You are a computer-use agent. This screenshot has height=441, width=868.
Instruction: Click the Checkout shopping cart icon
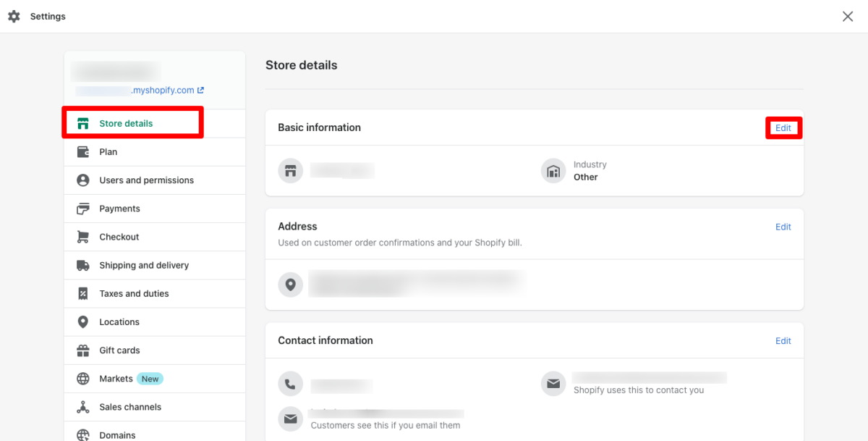pos(83,237)
